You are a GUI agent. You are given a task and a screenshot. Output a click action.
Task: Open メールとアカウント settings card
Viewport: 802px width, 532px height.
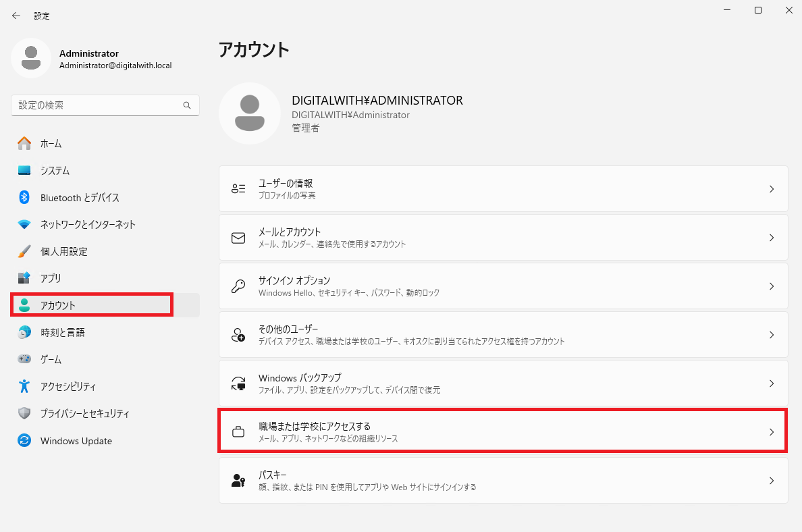click(504, 238)
